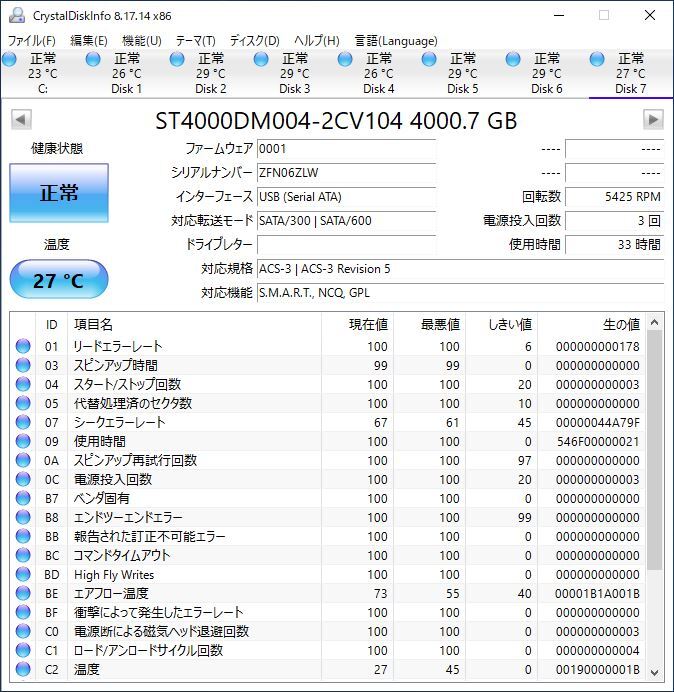Click the transfer mode field SATA/300 | SATA/600
This screenshot has height=692, width=674.
(346, 220)
